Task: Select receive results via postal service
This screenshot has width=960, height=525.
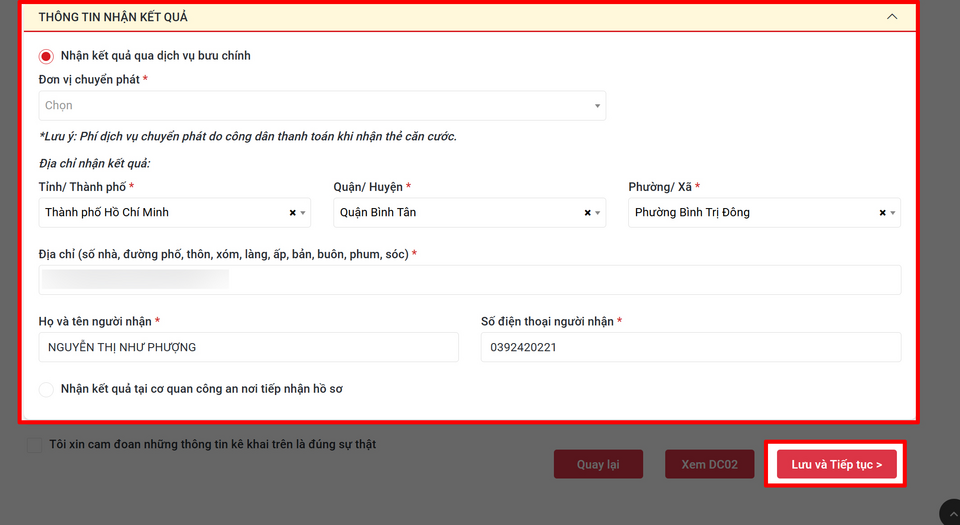Action: (x=46, y=56)
